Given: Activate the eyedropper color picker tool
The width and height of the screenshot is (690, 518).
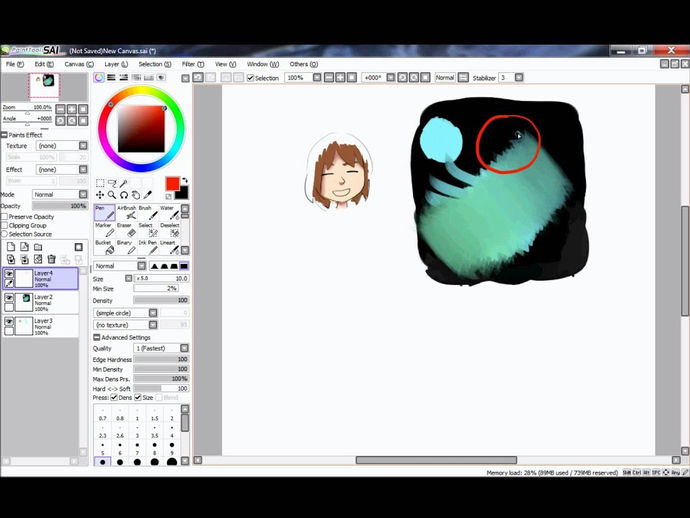Looking at the screenshot, I should point(147,195).
